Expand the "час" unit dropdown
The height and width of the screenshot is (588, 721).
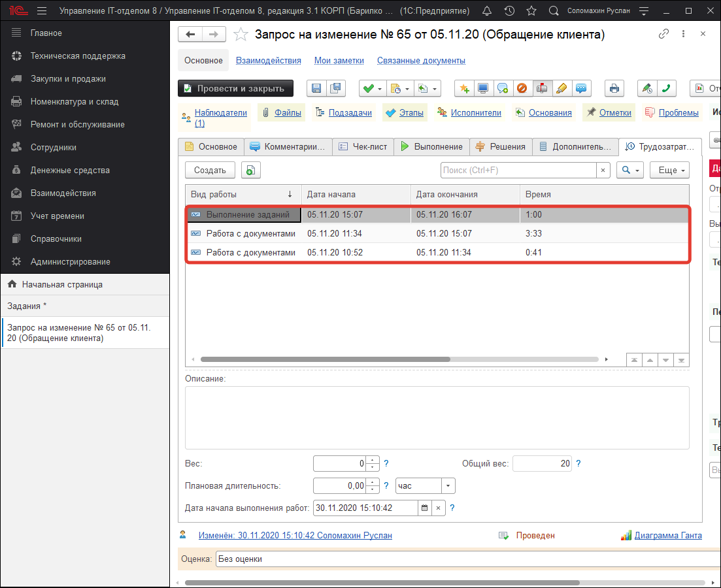coord(448,486)
